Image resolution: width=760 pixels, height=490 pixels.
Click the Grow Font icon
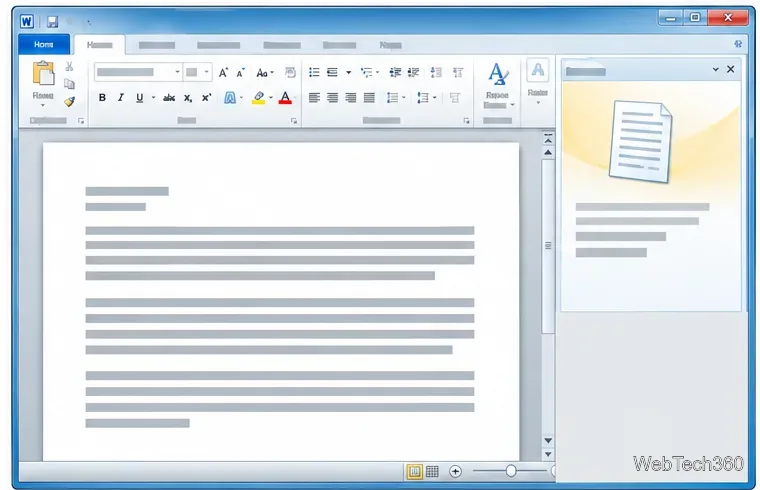pos(223,73)
